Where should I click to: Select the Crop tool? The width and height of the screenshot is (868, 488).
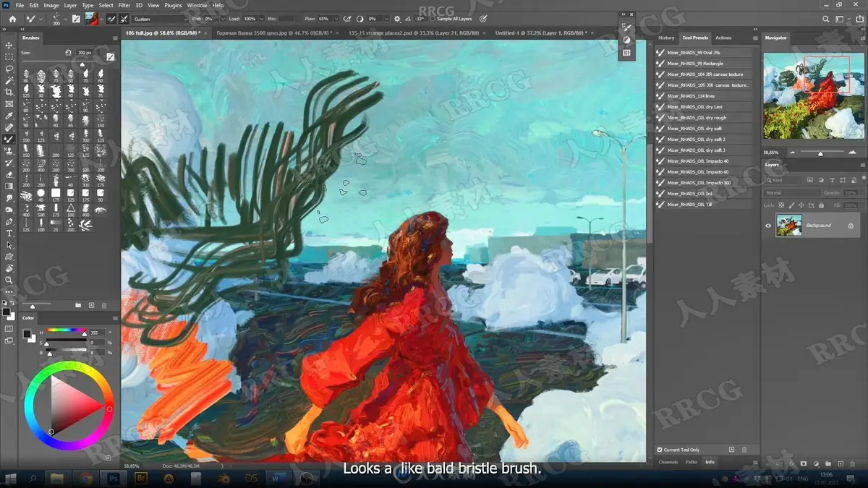click(x=9, y=92)
